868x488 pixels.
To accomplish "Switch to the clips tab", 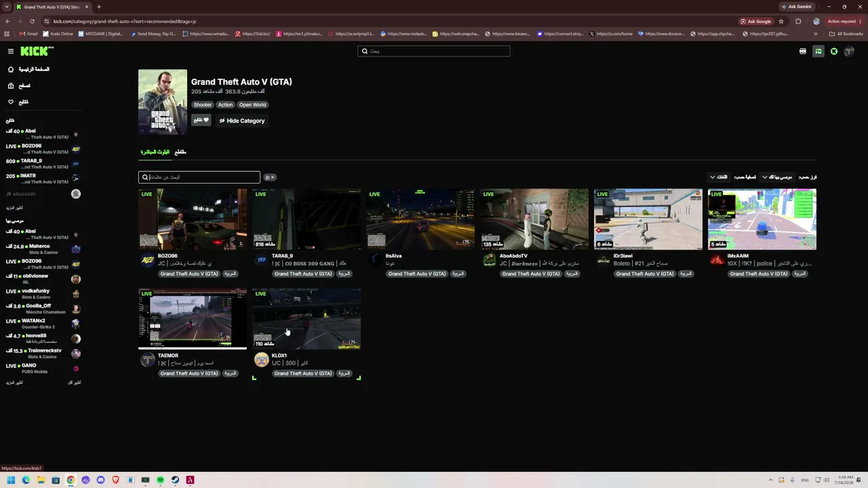I will point(180,152).
